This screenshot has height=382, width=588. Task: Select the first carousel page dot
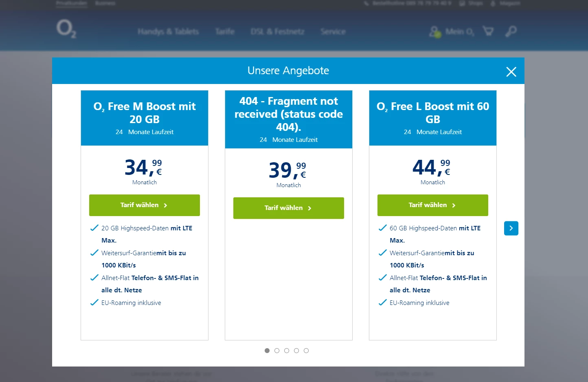[267, 351]
